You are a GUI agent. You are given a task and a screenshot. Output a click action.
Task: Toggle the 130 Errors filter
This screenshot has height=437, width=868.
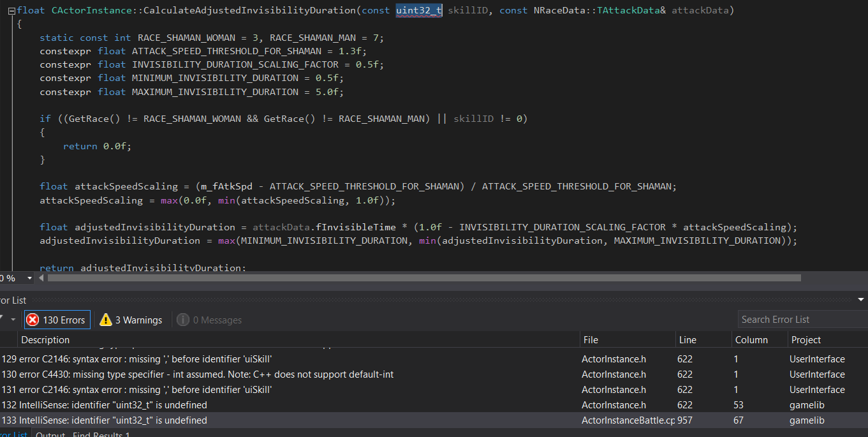click(57, 320)
